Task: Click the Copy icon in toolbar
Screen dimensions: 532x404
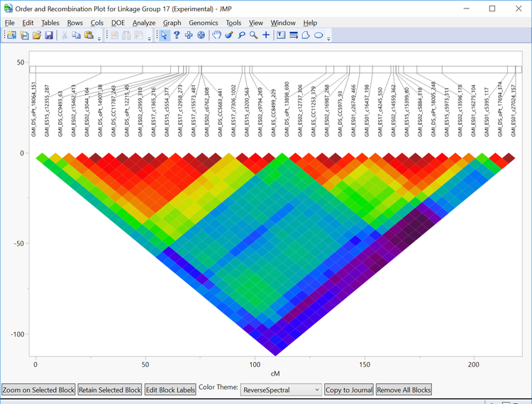Action: [77, 35]
